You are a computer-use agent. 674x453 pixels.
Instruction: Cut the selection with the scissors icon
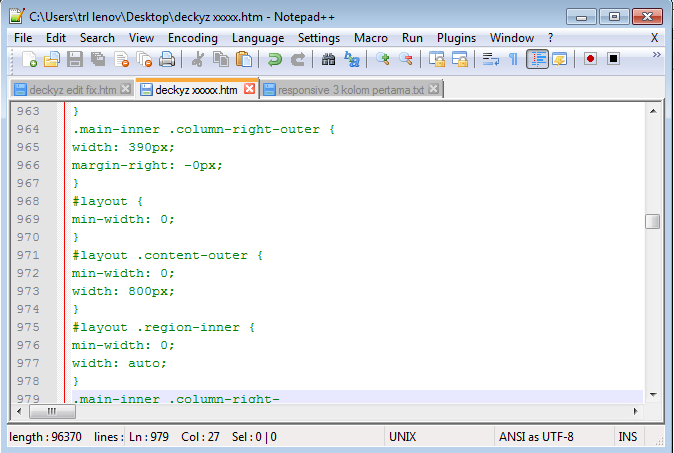[x=198, y=59]
